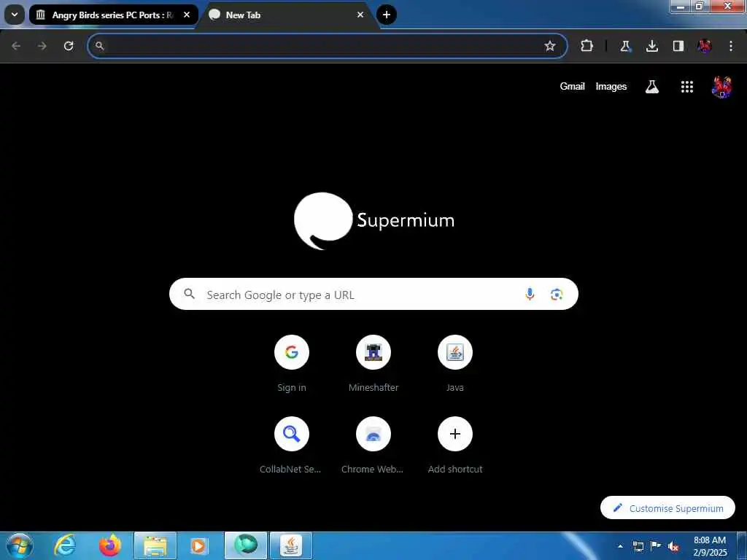Open the Java shortcut
Image resolution: width=747 pixels, height=560 pixels.
pos(455,365)
